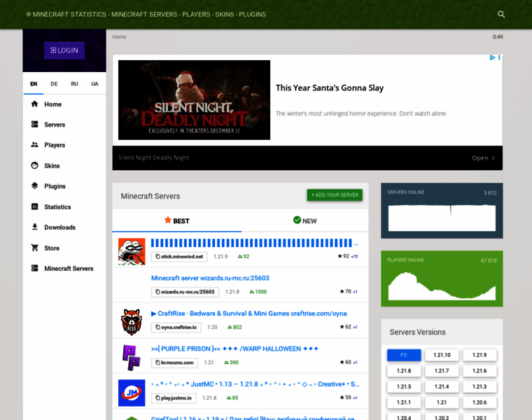Click the Pepe server logo for stick.minewind.net

132,251
